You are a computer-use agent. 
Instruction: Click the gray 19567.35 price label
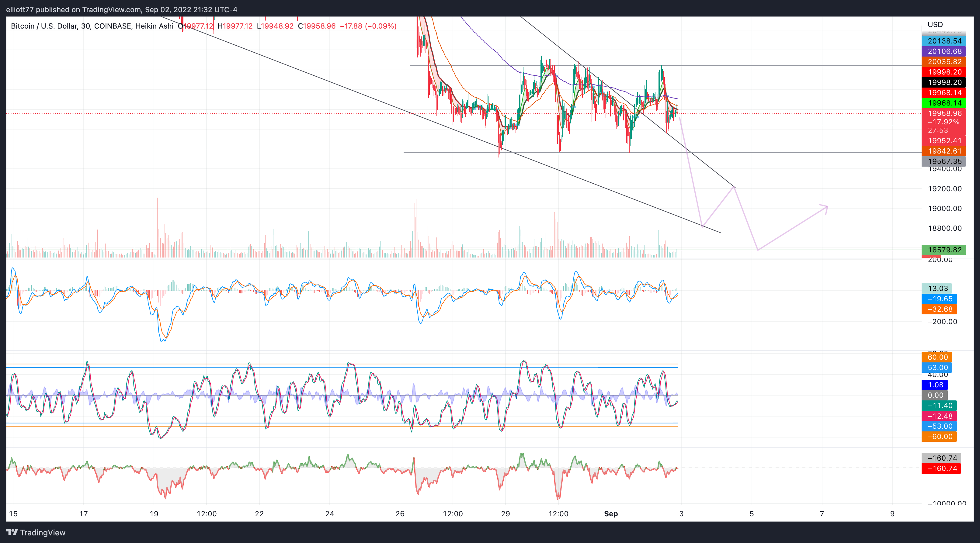point(944,161)
